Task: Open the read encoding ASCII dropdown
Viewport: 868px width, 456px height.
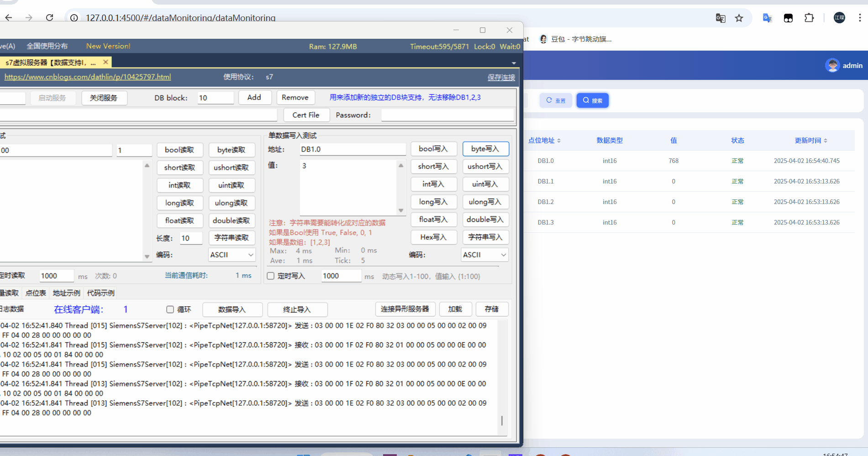Action: 231,255
